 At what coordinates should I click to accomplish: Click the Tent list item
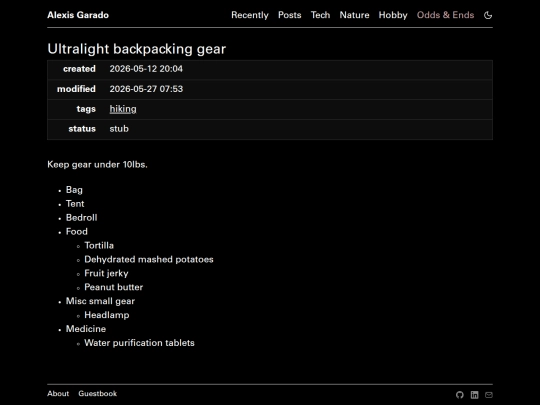click(75, 204)
